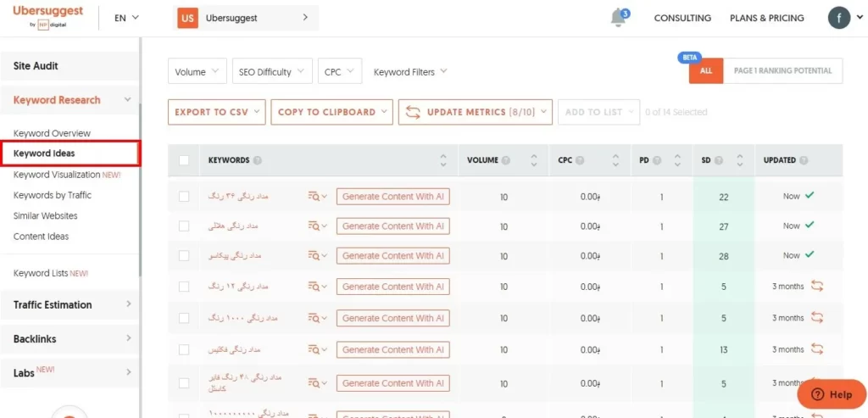Click help icon next to VOLUME header
Screen dimensions: 868x418
505,160
